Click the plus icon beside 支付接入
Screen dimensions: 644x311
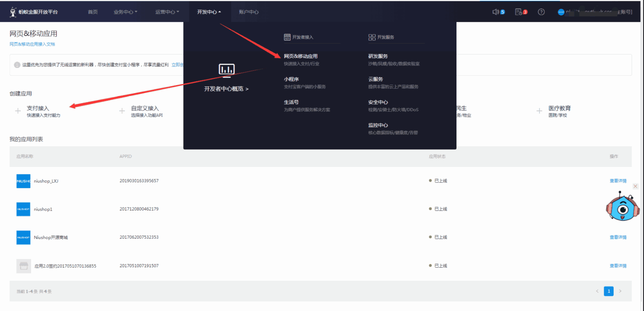pyautogui.click(x=18, y=111)
